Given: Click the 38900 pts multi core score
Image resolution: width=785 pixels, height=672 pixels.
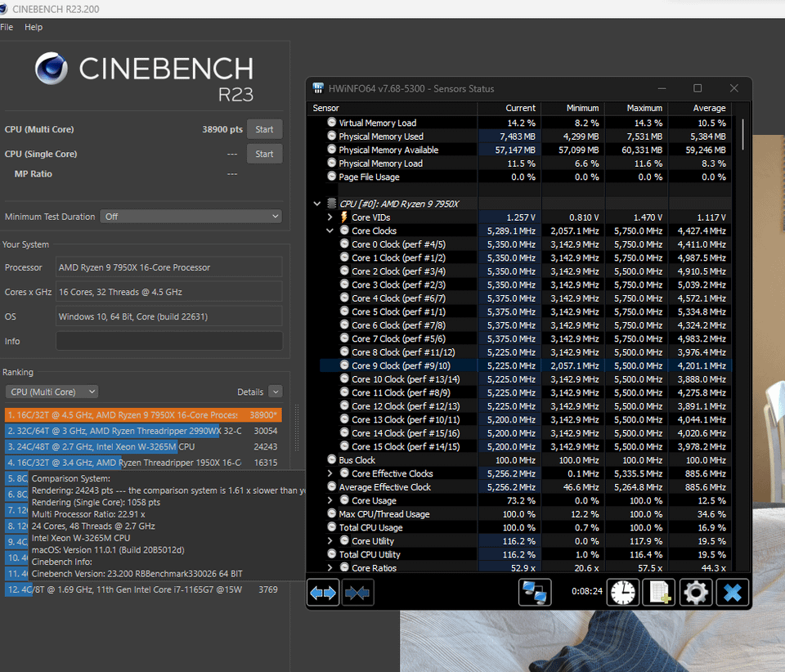Looking at the screenshot, I should coord(222,129).
